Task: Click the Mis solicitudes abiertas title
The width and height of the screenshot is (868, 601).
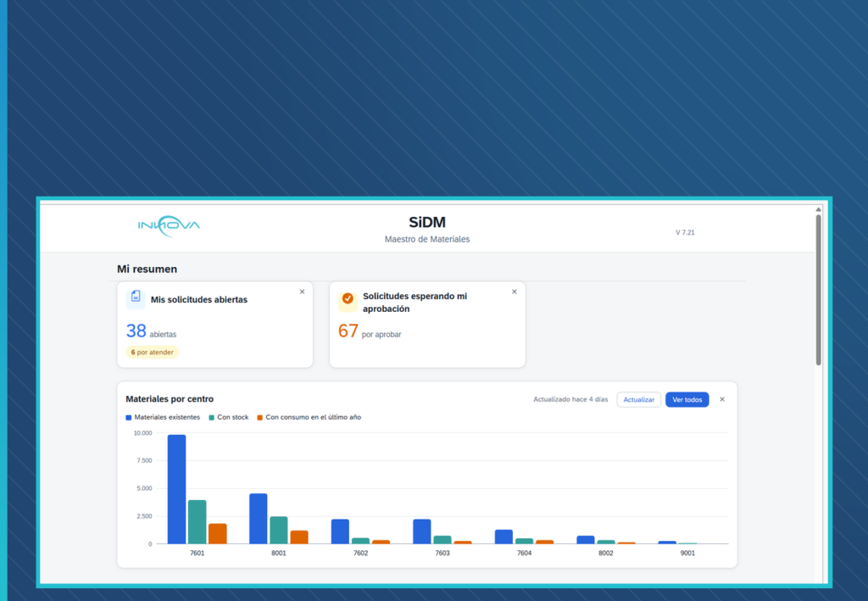Action: [x=199, y=300]
